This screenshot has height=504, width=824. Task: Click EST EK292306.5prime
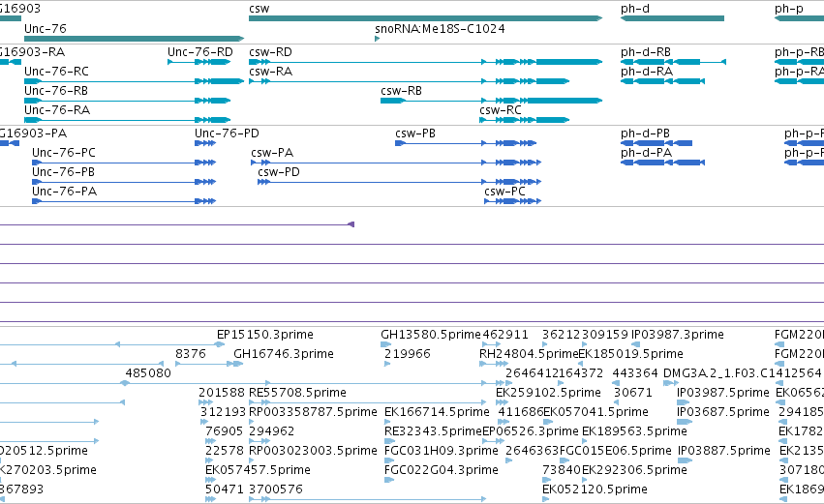[x=634, y=470]
